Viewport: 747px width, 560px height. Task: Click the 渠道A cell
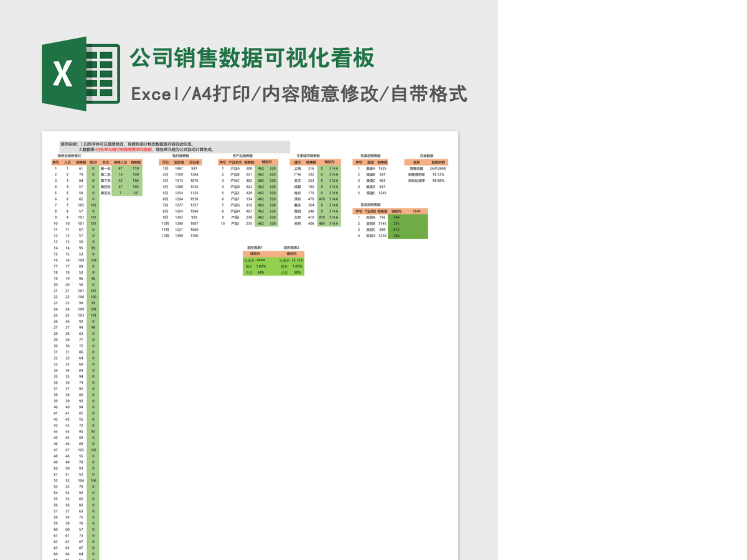[370, 168]
